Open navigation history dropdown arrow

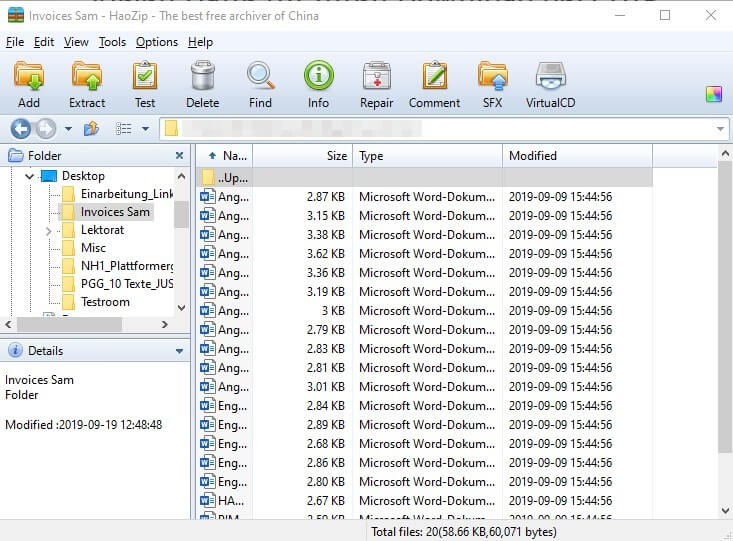[x=68, y=129]
